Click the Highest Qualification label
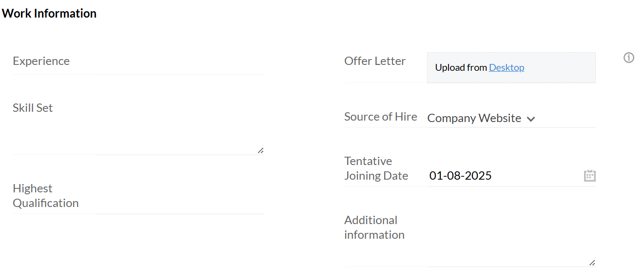The image size is (644, 269). pyautogui.click(x=45, y=196)
